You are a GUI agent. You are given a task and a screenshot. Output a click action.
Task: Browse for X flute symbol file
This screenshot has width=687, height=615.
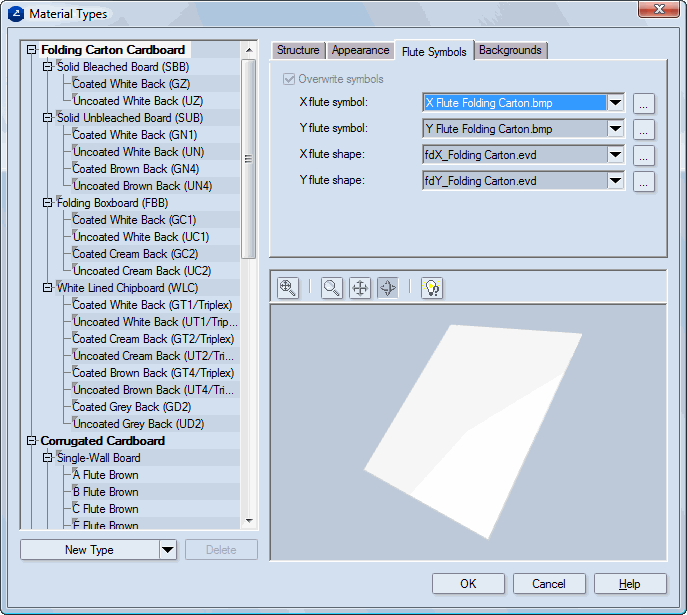(644, 103)
